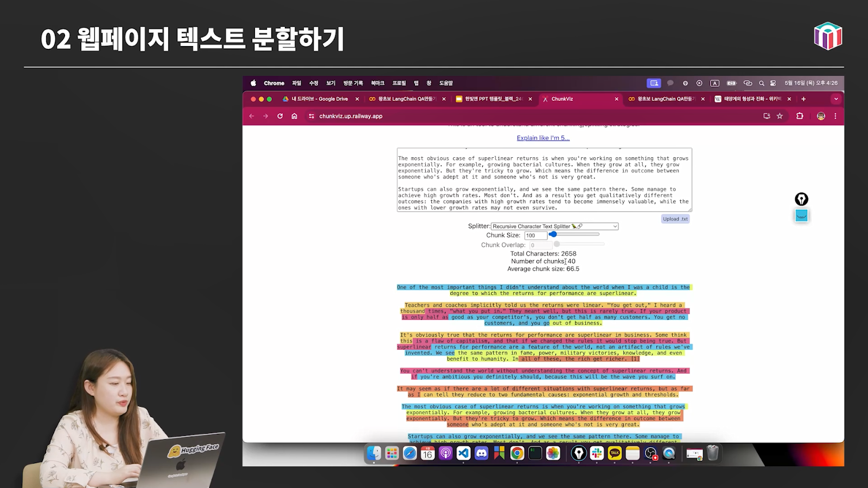The height and width of the screenshot is (488, 868).
Task: Open the 도움말 menu
Action: pyautogui.click(x=446, y=83)
